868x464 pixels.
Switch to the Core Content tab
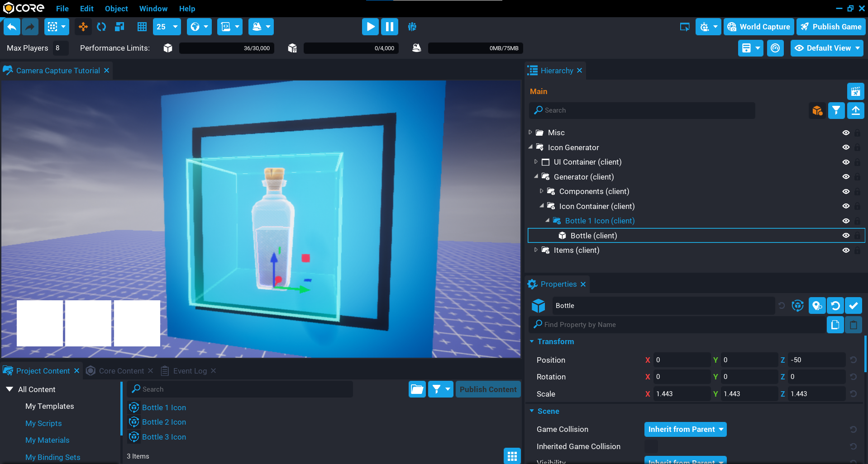pyautogui.click(x=121, y=371)
